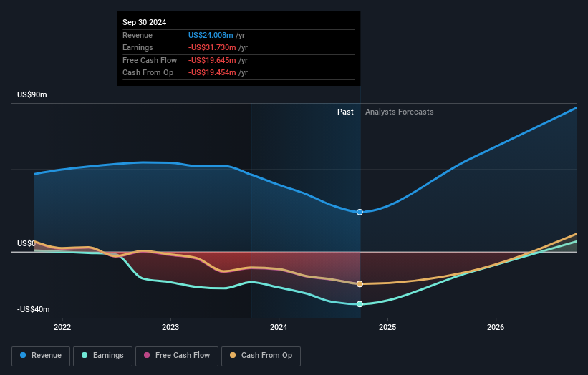Click the 2022 x-axis label

point(62,327)
